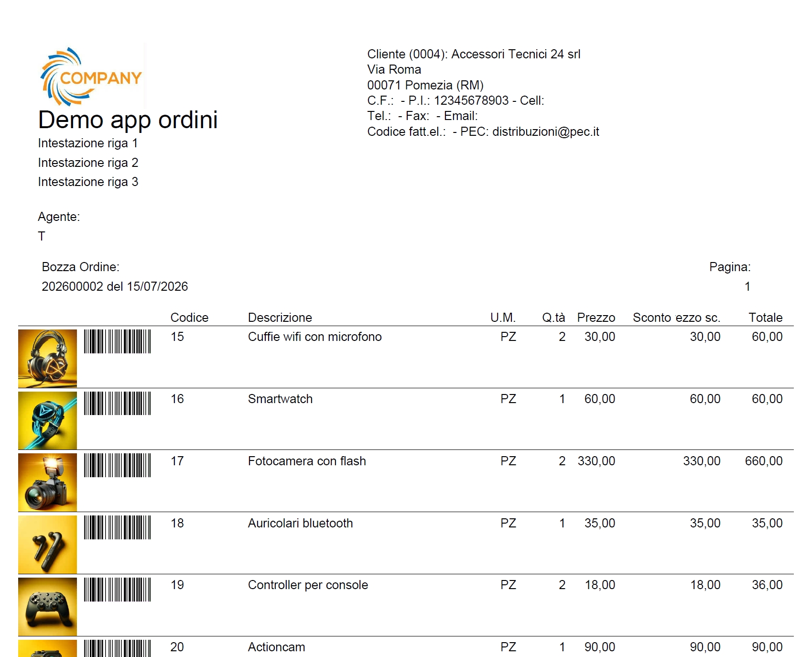Click 'Cuffie wifi con microfono' description
The width and height of the screenshot is (812, 657).
pos(315,337)
